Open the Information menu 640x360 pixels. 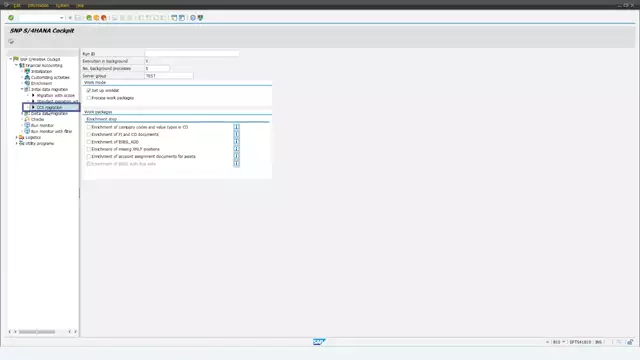[38, 5]
